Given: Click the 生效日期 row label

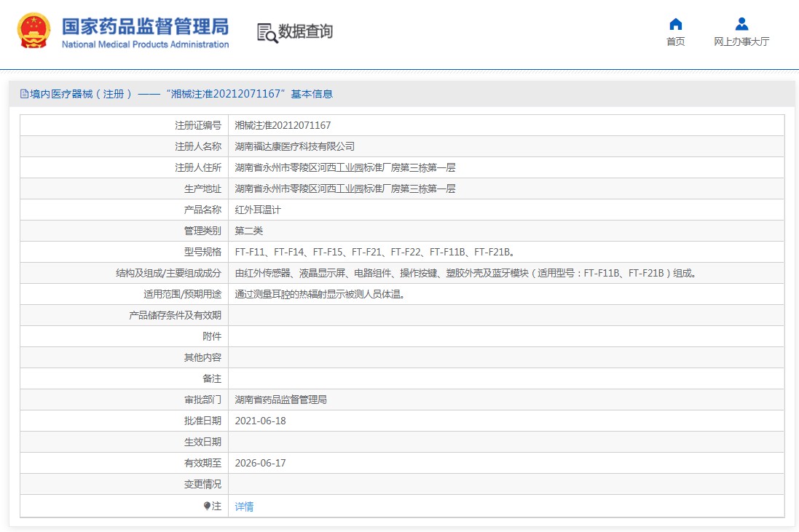Looking at the screenshot, I should click(x=202, y=442).
